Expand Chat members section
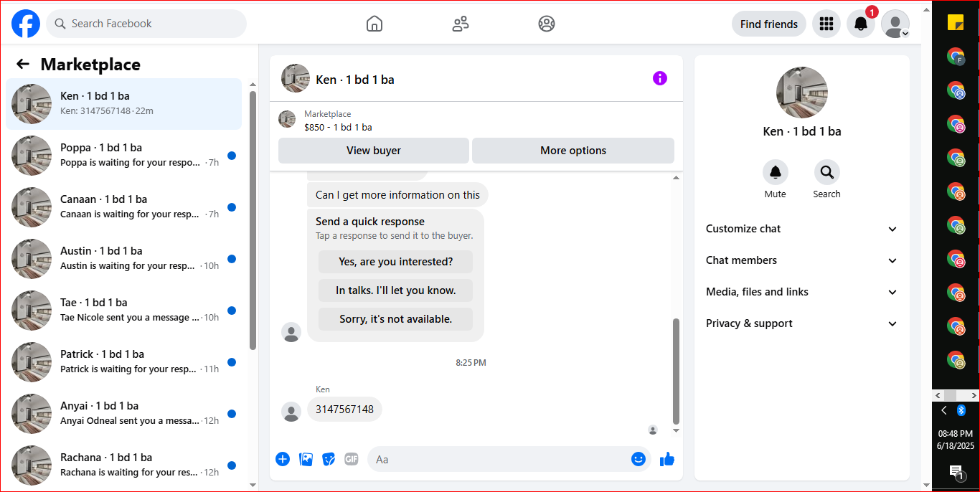This screenshot has height=492, width=980. click(x=802, y=260)
